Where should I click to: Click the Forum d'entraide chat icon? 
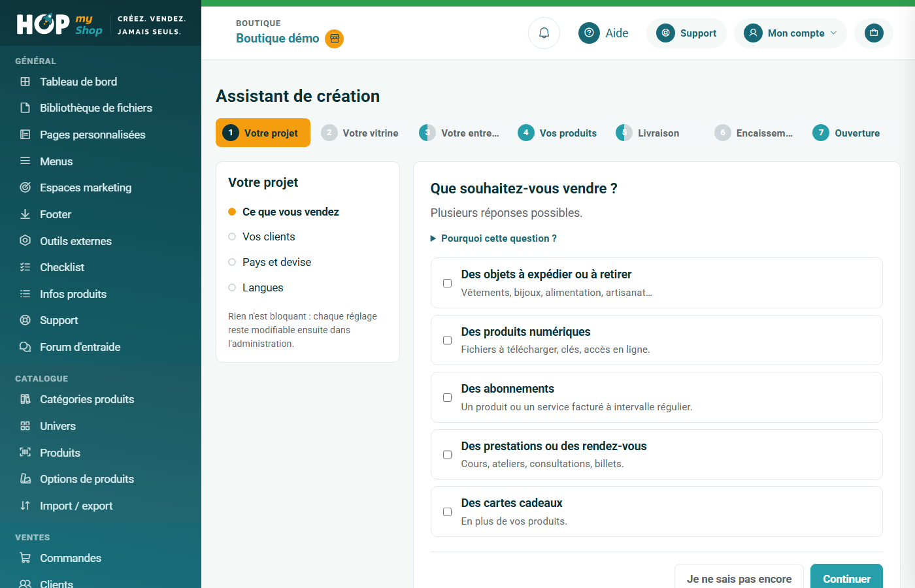tap(25, 347)
